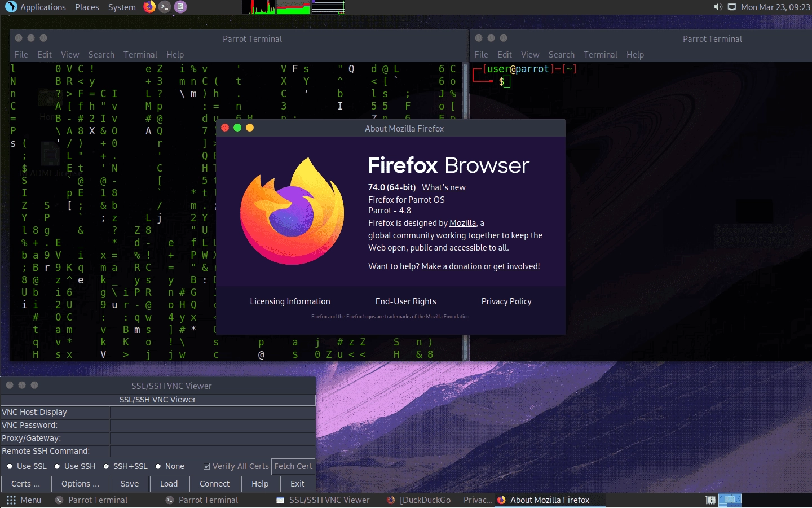812x508 pixels.
Task: Click Make a donation link
Action: point(452,266)
